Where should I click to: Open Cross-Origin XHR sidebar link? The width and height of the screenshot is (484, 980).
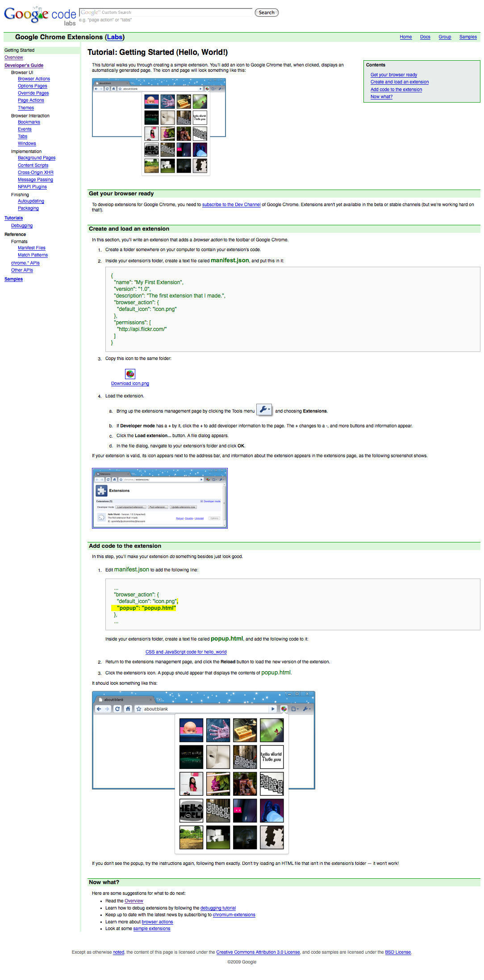coord(36,173)
